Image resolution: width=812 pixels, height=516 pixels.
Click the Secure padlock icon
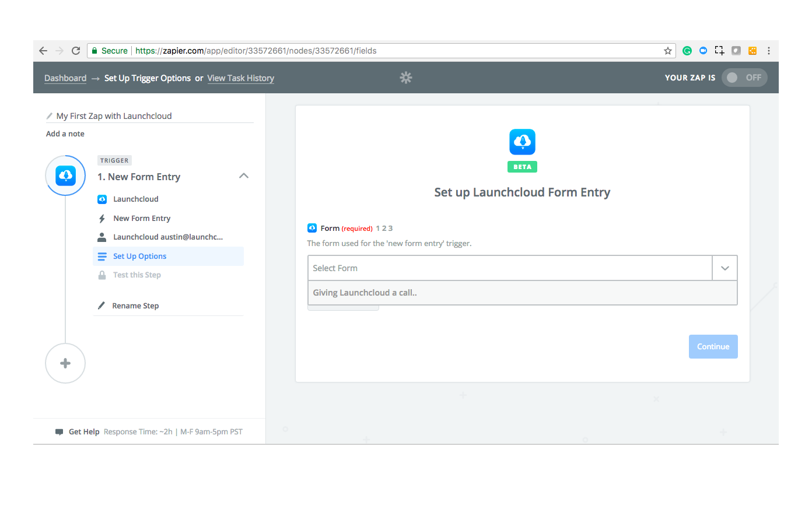94,51
